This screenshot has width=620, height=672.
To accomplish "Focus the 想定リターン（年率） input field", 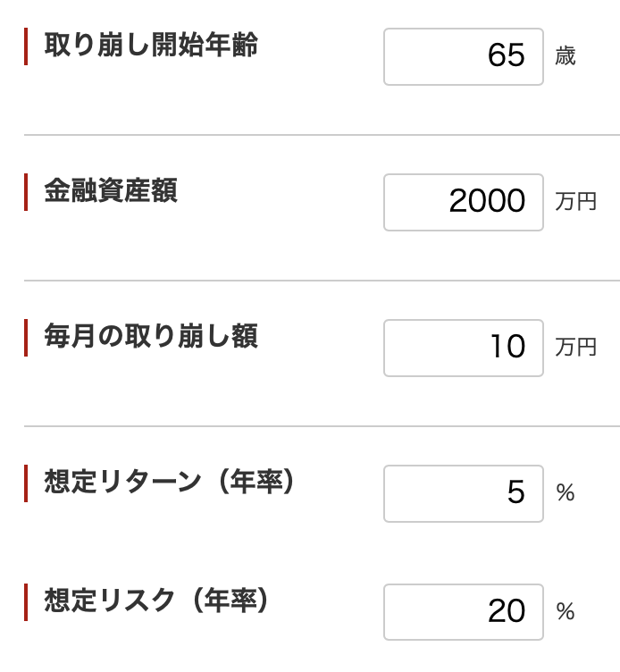I will click(464, 493).
